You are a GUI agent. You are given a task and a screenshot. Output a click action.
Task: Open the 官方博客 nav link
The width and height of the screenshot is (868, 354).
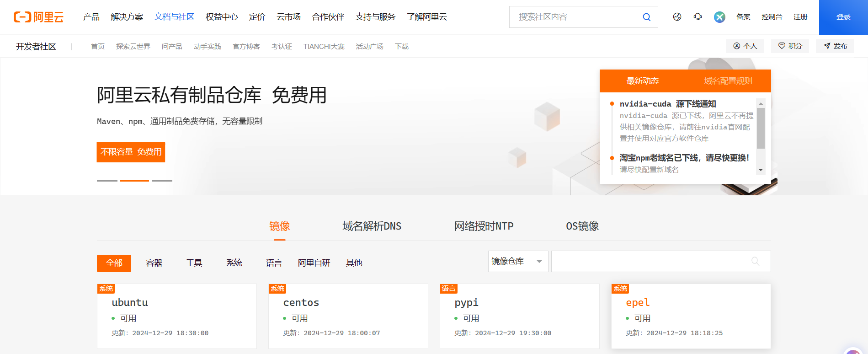(246, 47)
